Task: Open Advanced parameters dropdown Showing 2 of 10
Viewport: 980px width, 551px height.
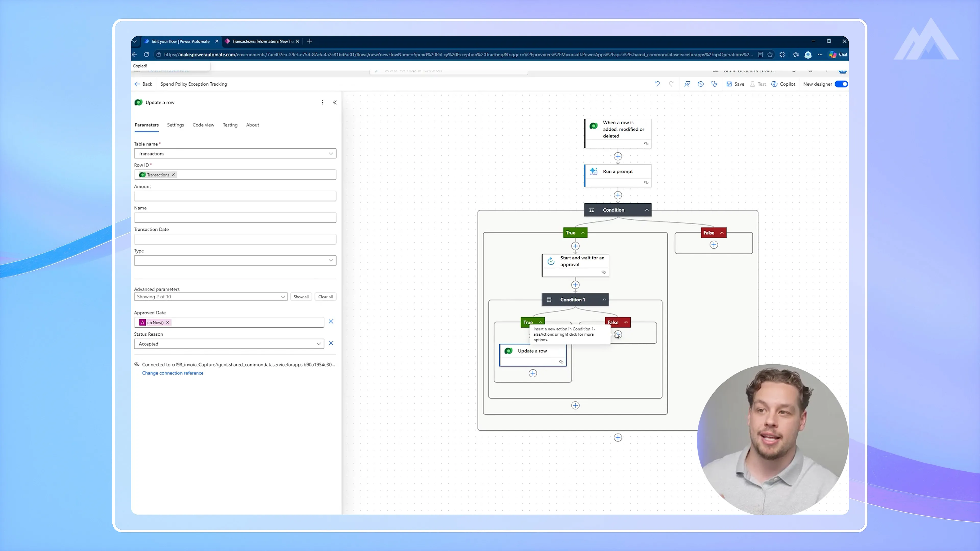Action: pos(211,297)
